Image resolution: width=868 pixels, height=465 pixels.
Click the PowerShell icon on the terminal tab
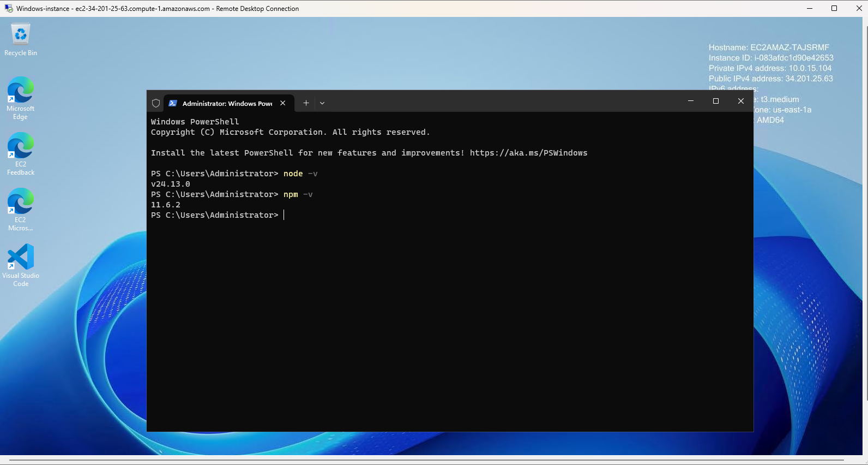click(x=173, y=103)
